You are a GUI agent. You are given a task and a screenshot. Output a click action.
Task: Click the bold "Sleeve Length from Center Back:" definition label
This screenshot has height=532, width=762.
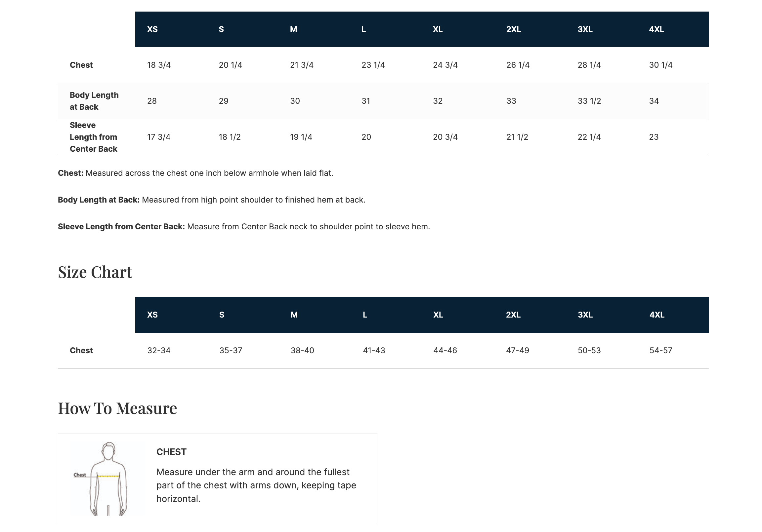(x=121, y=227)
